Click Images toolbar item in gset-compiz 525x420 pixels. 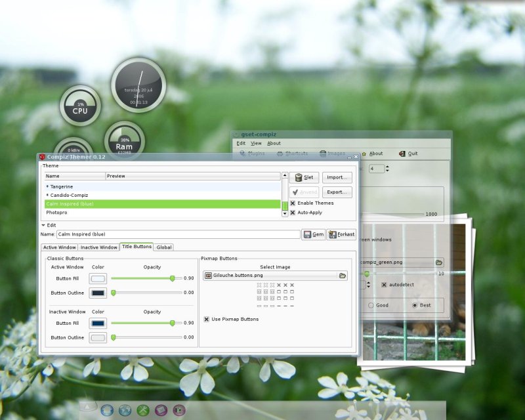coord(332,154)
